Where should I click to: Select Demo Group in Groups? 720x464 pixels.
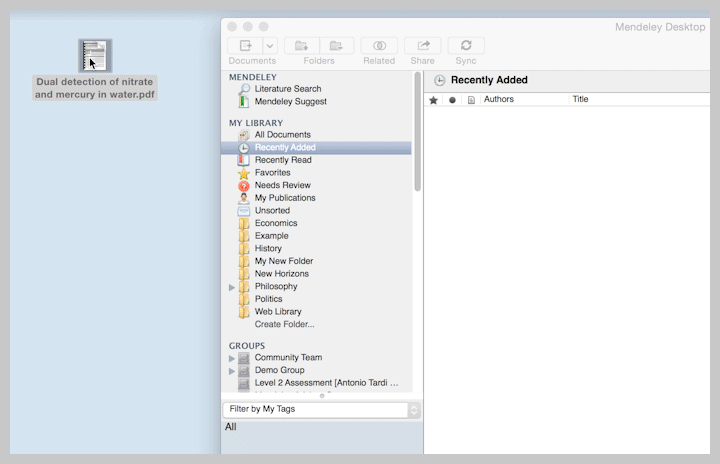coord(280,370)
